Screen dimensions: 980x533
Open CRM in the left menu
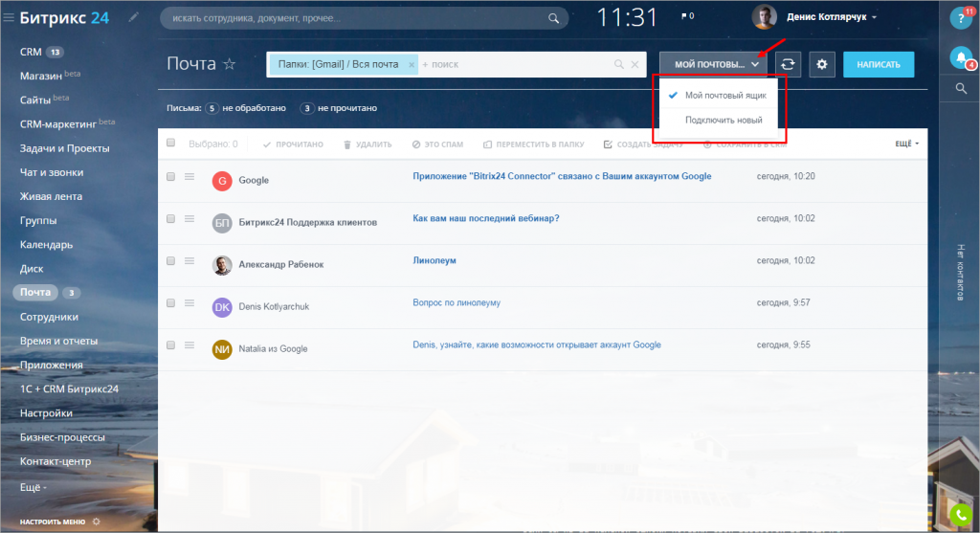[31, 52]
